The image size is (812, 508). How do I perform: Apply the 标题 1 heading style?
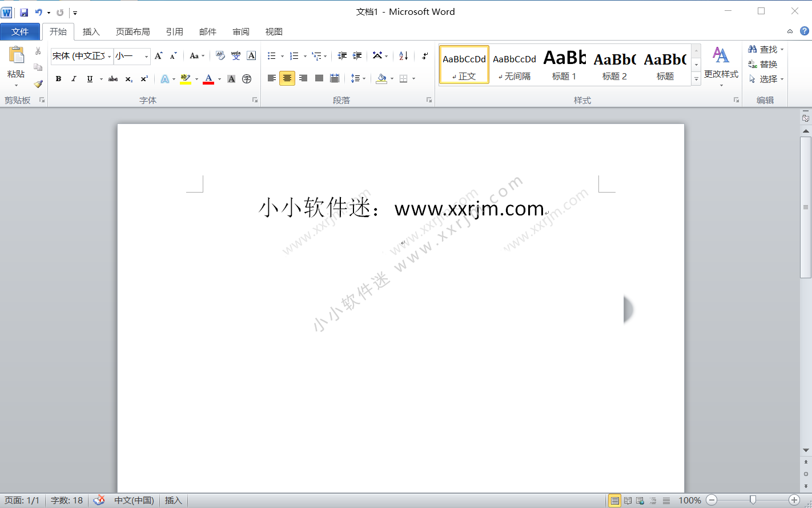(x=564, y=65)
